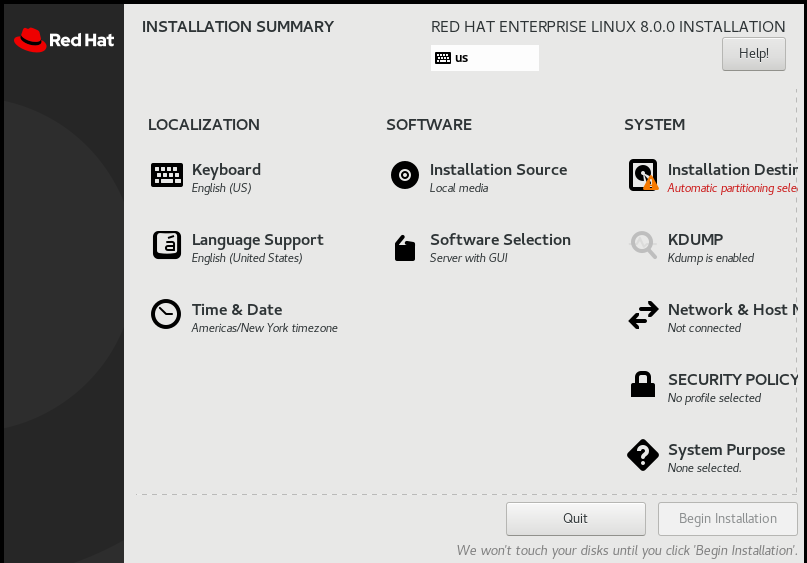Open Language Support settings label
The image size is (807, 563).
[257, 240]
